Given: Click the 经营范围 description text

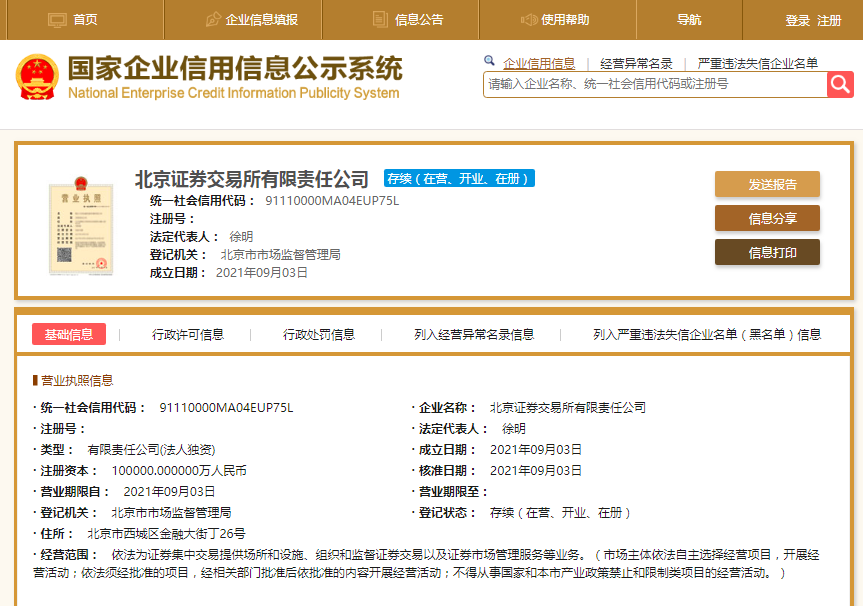Looking at the screenshot, I should click(427, 564).
